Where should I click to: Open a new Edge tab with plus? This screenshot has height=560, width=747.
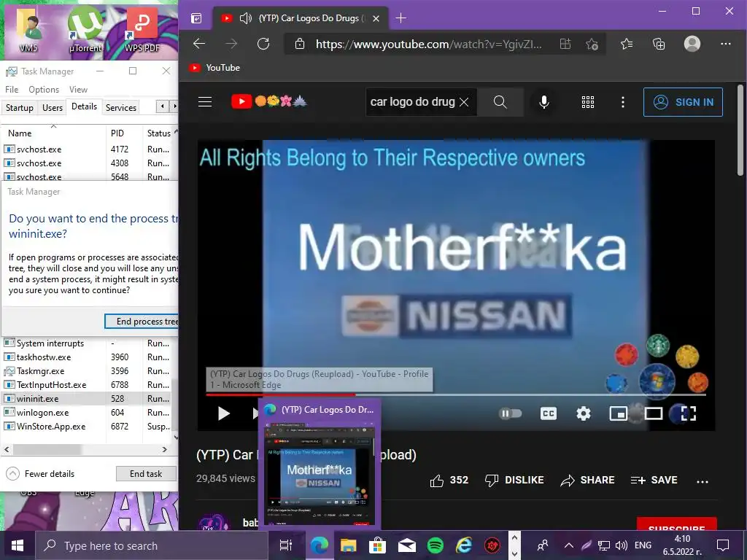click(x=401, y=18)
